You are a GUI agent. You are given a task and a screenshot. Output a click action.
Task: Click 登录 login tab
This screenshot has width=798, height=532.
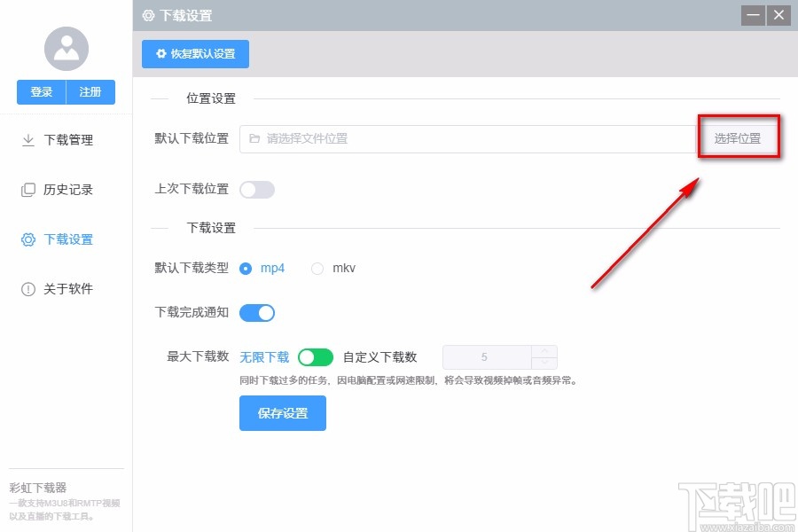click(x=40, y=91)
